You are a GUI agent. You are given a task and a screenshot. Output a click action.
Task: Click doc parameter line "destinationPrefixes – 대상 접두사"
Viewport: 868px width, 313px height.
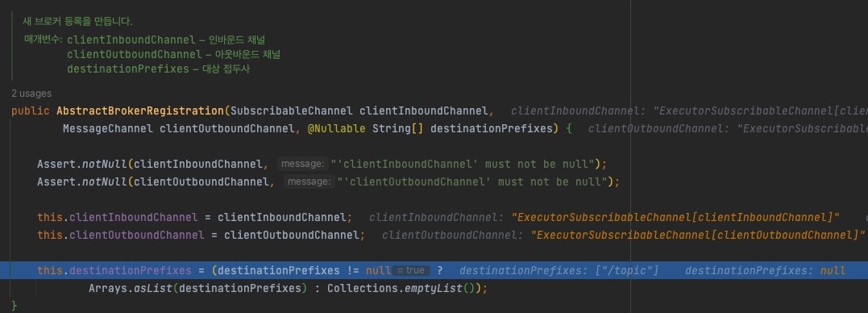159,69
